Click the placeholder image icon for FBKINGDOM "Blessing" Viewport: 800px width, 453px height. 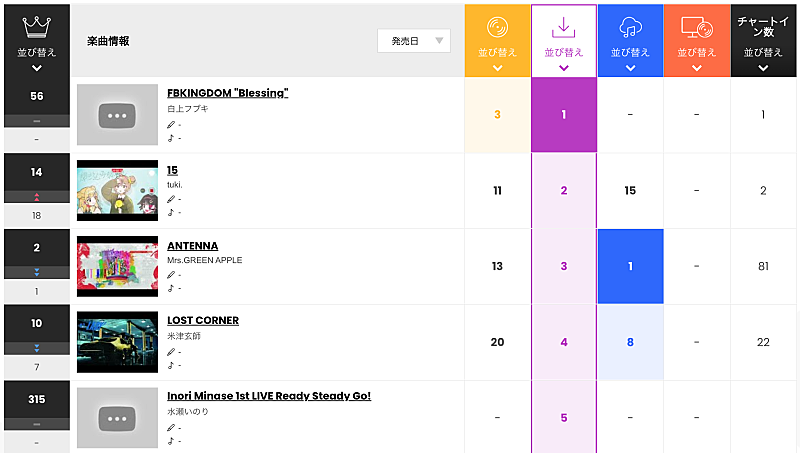[118, 115]
